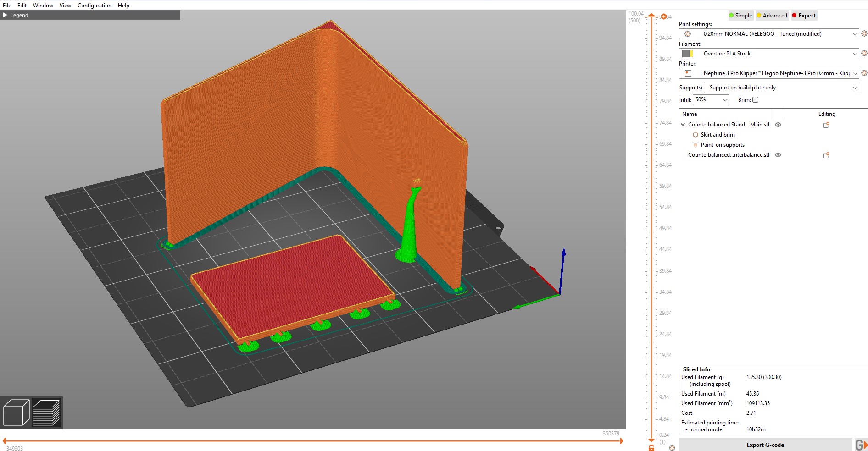Open print settings gear next to profile
This screenshot has height=451, width=868.
click(864, 34)
